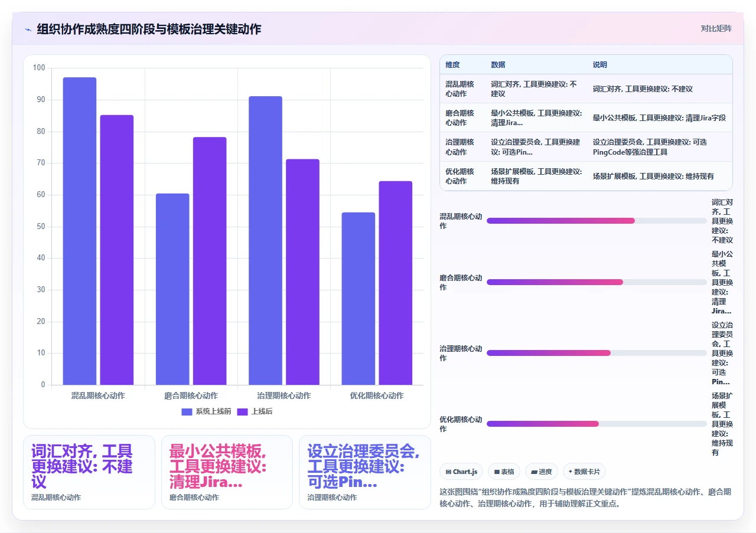Open the 设立治理委员会 data card
Viewport: 756px width, 533px height.
click(x=365, y=472)
